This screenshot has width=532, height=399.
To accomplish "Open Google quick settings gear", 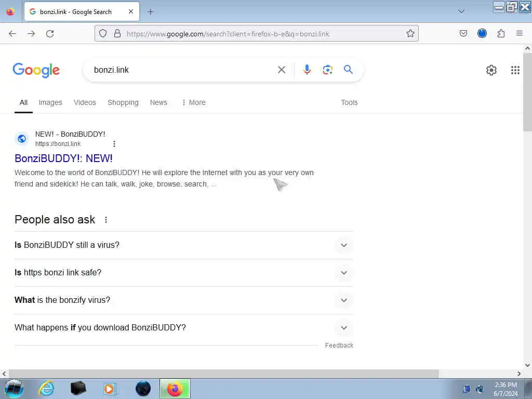I will tap(491, 70).
